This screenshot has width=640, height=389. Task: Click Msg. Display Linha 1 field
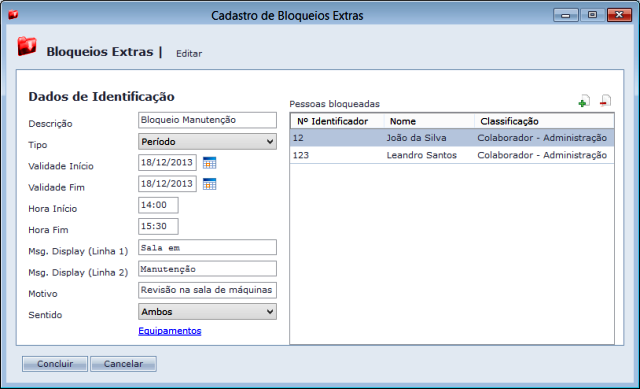(207, 247)
